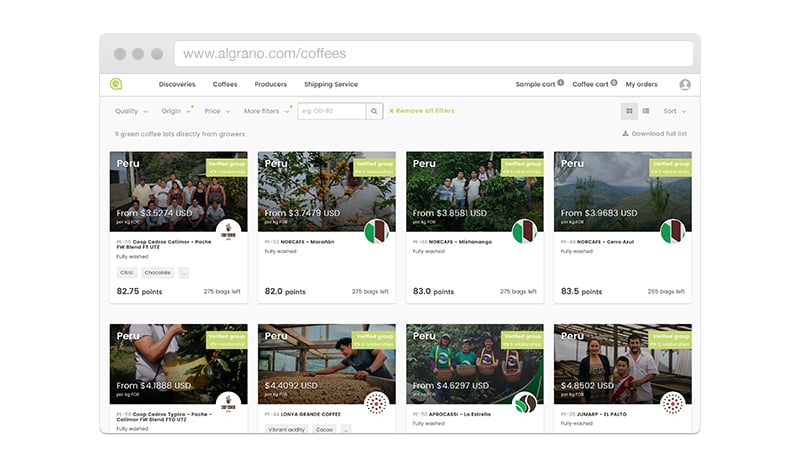This screenshot has width=800, height=470.
Task: Click the Vibrant acidity tag
Action: (286, 429)
